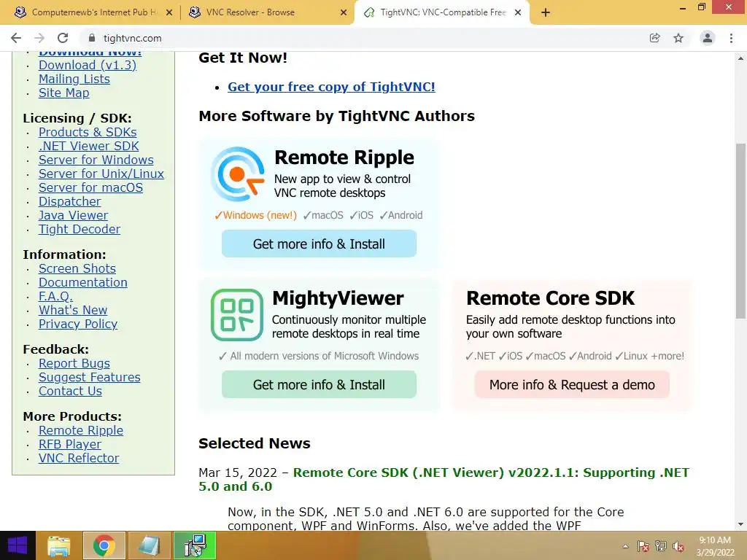Click the page vertical scrollbar thumb
747x560 pixels.
740,230
